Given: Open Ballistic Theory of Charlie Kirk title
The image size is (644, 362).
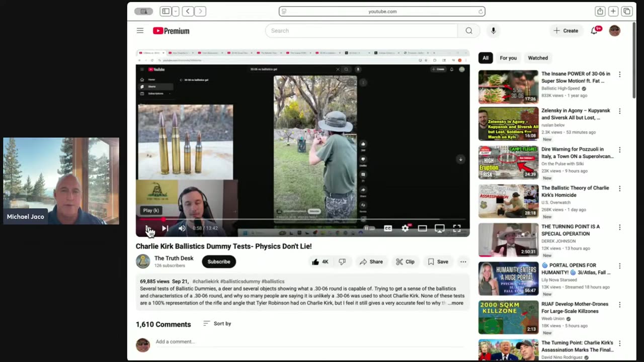Looking at the screenshot, I should coord(576,192).
